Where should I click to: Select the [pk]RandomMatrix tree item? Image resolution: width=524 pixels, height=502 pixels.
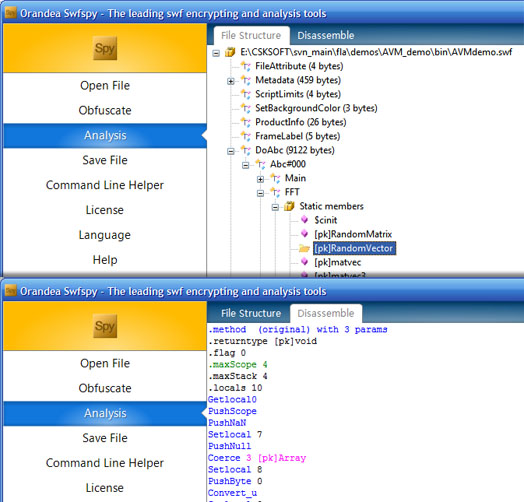pyautogui.click(x=353, y=234)
